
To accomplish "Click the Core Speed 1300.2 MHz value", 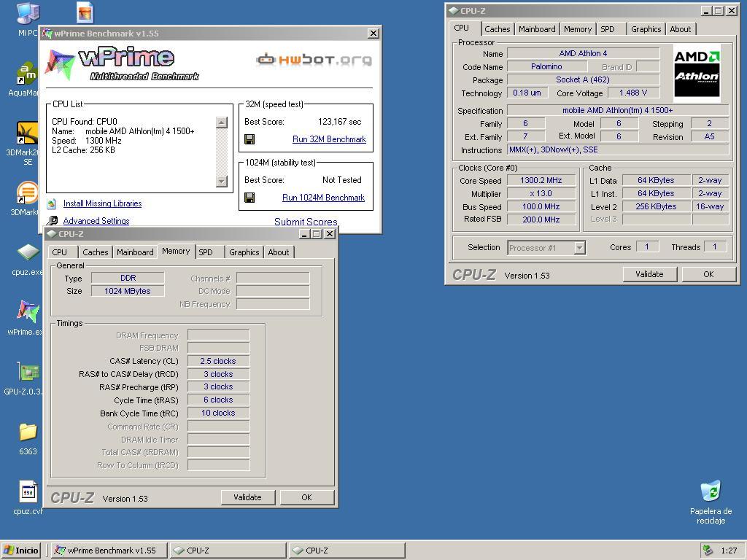I will (x=541, y=181).
